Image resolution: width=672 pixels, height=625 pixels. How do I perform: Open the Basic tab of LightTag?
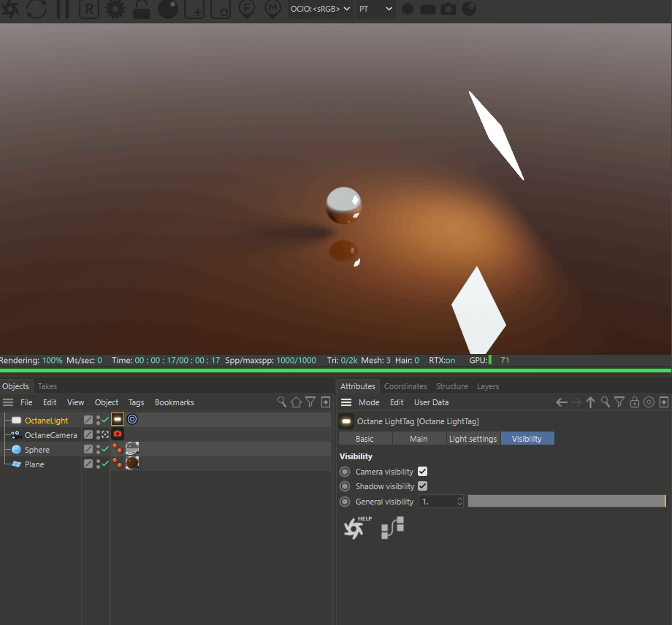(x=364, y=439)
